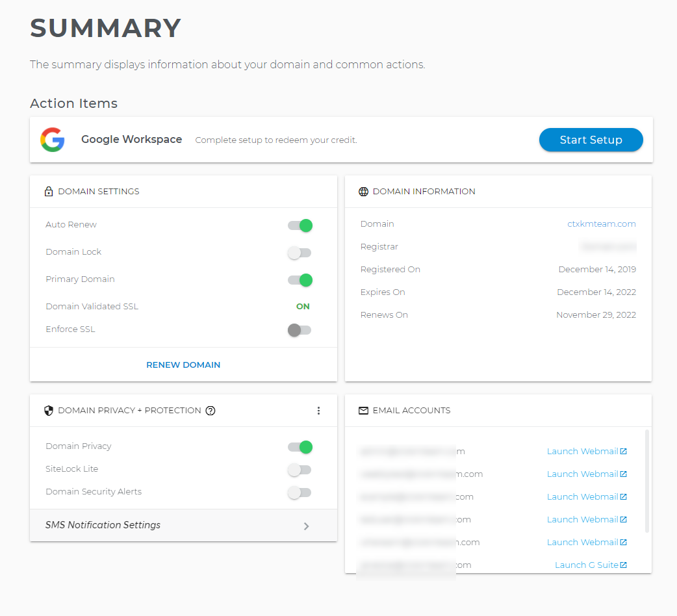This screenshot has width=677, height=616.
Task: Click the external link icon on the first Launch Webmail
Action: pyautogui.click(x=622, y=450)
